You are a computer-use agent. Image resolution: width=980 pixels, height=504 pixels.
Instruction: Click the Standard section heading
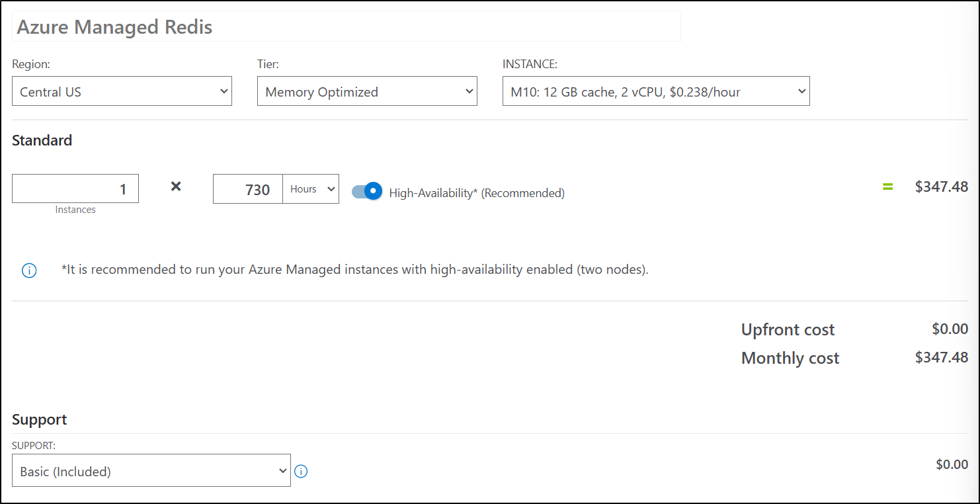[x=42, y=140]
